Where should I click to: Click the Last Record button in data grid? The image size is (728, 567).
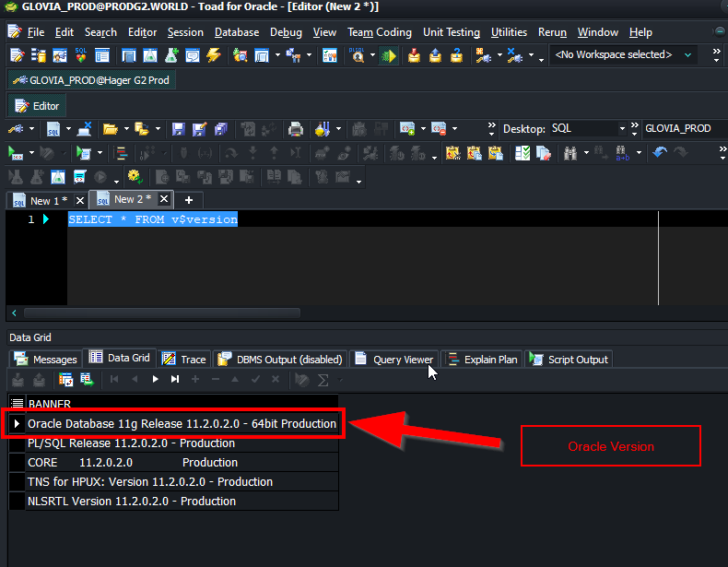point(174,380)
